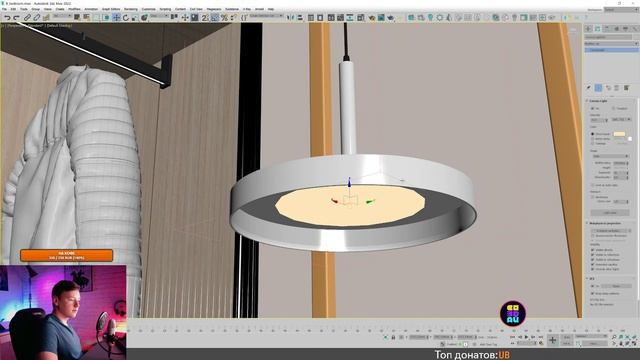
Task: Select Direct input color radio button
Action: 593,134
